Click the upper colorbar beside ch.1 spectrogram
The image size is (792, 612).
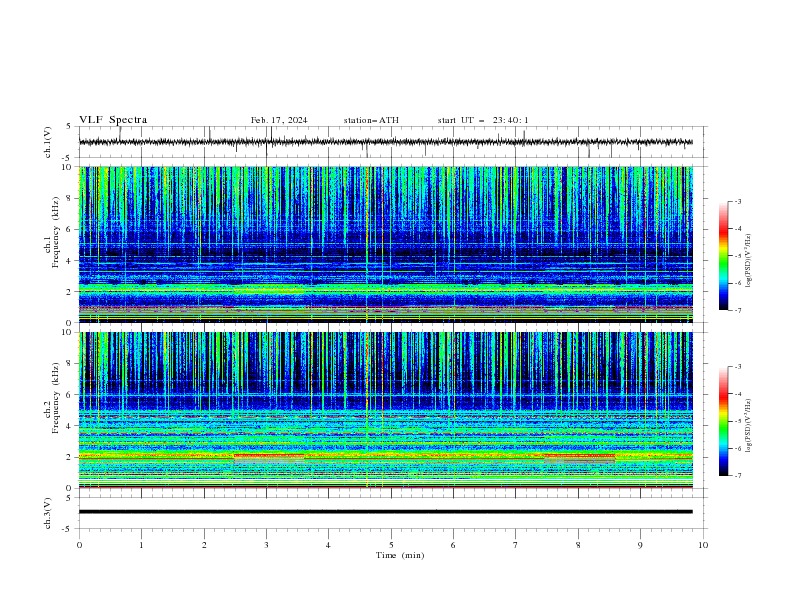[723, 255]
